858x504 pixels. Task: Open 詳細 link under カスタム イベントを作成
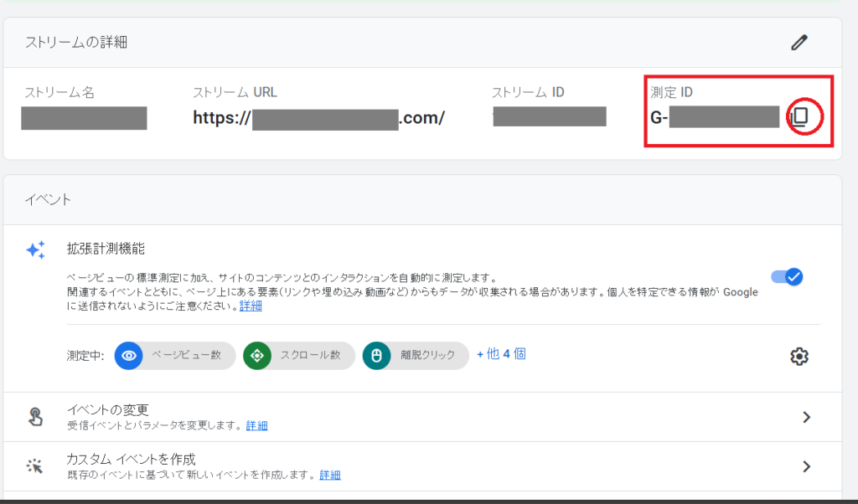330,475
